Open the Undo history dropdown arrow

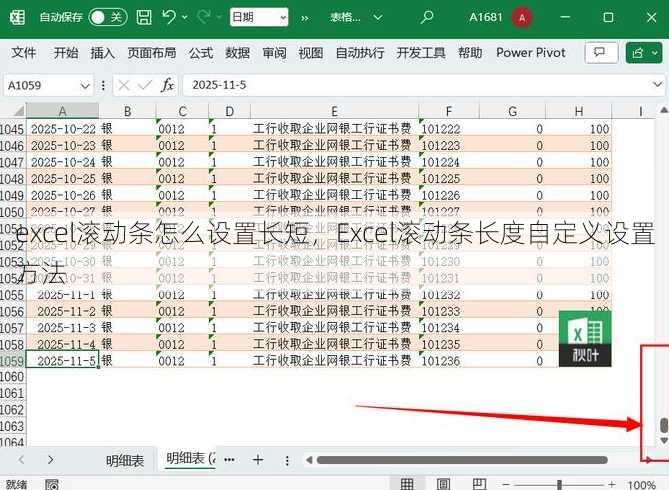coord(185,17)
